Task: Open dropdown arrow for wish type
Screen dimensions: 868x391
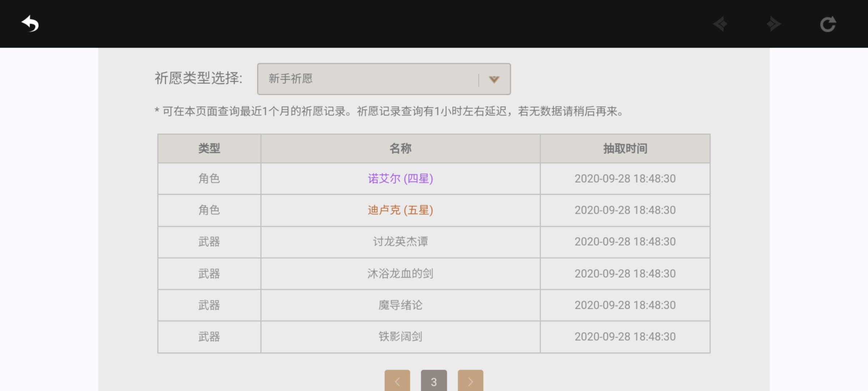Action: [x=494, y=79]
